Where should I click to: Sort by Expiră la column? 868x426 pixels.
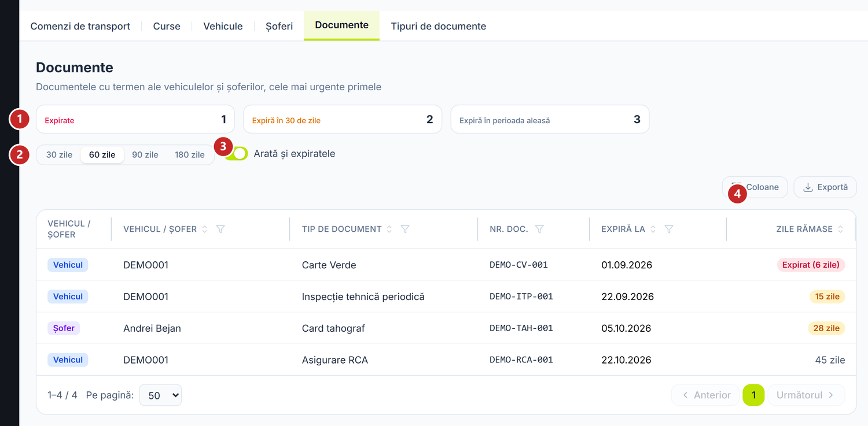click(x=653, y=229)
